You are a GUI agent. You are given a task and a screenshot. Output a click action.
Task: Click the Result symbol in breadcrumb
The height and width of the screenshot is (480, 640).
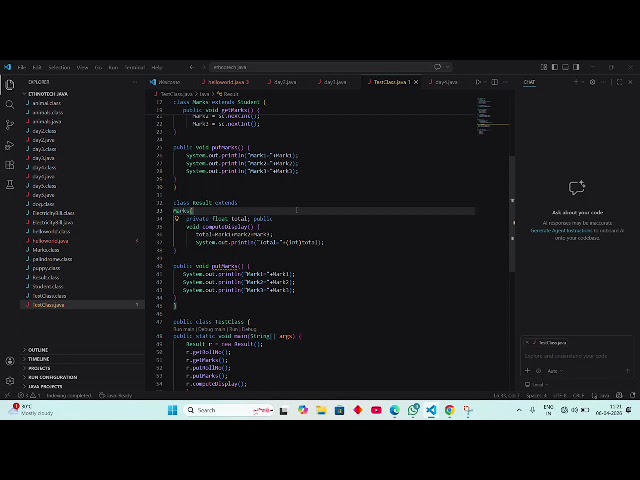tap(228, 94)
